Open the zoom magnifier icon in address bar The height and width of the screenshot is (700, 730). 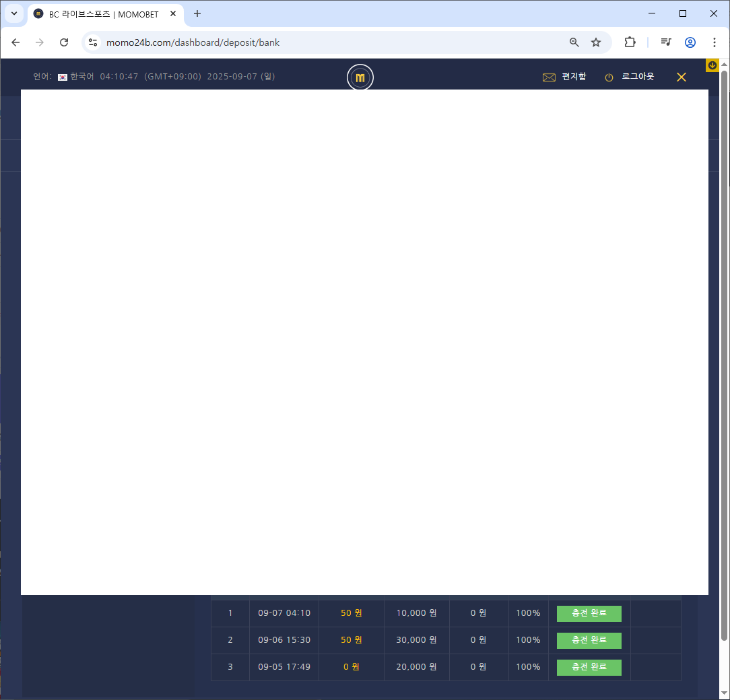(x=574, y=42)
